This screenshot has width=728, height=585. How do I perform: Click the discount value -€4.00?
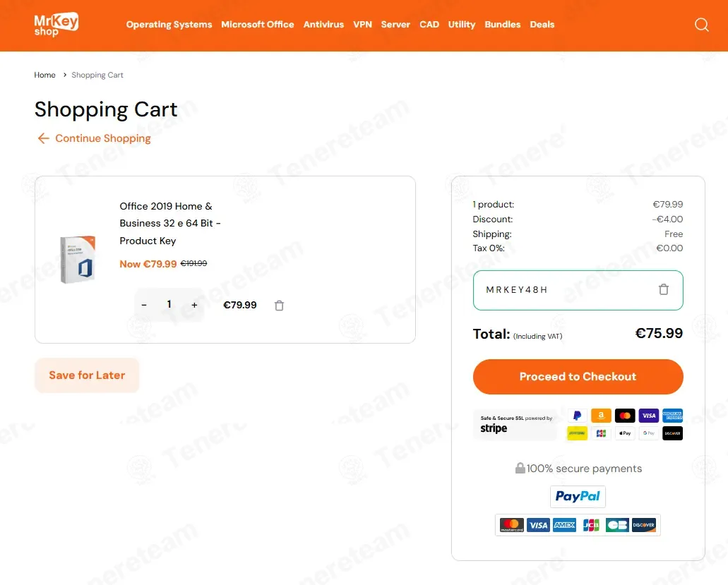pos(667,219)
